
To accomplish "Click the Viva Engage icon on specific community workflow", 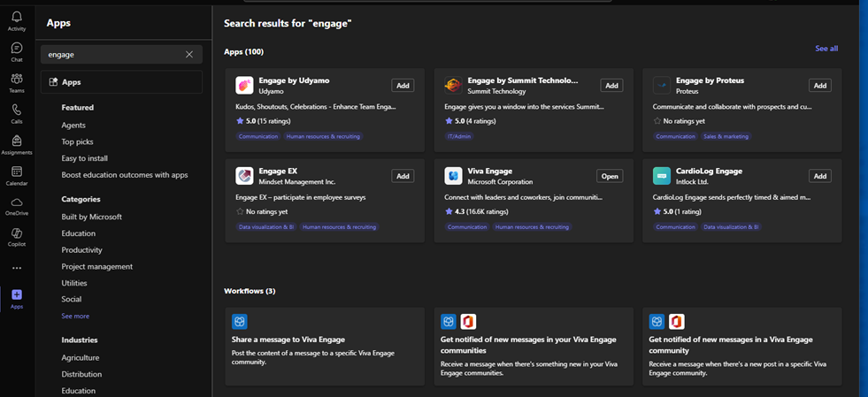I will pos(657,322).
